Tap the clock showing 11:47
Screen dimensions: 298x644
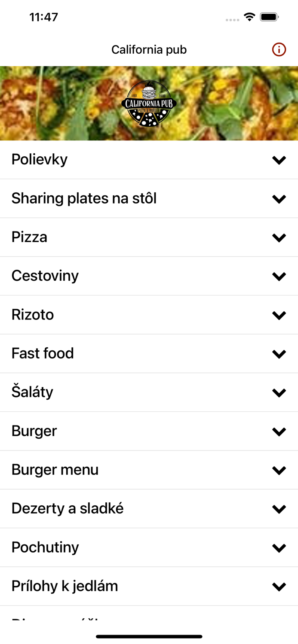coord(43,17)
